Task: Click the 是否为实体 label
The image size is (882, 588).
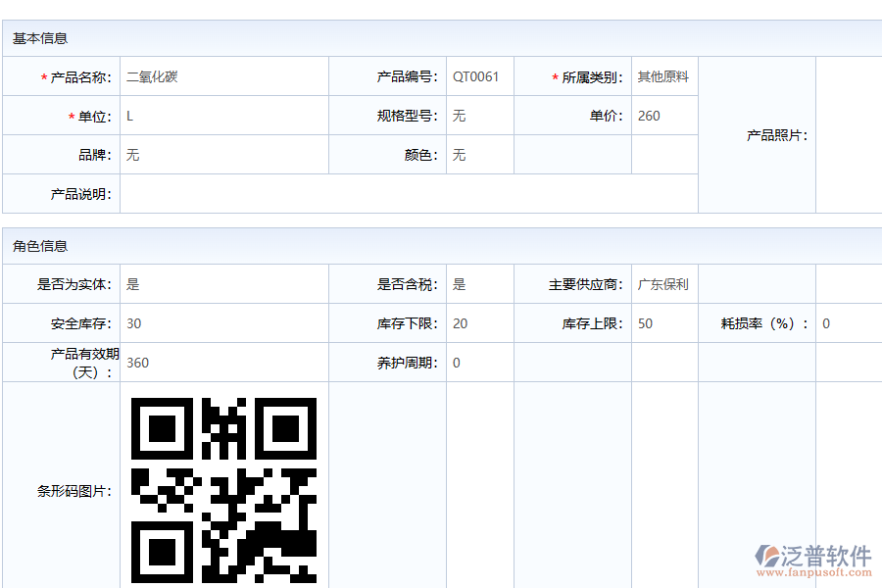Action: coord(74,284)
